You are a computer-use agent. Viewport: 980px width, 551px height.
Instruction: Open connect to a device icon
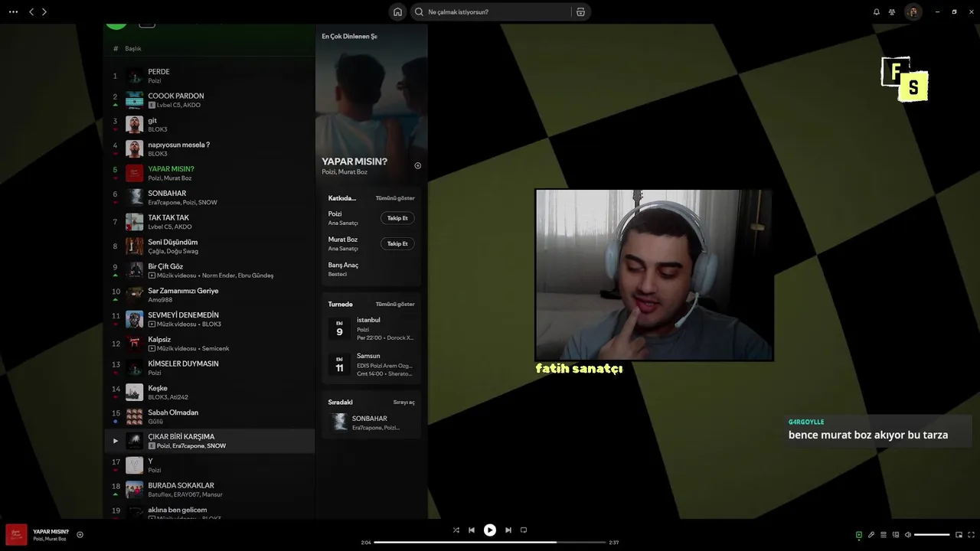tap(896, 535)
